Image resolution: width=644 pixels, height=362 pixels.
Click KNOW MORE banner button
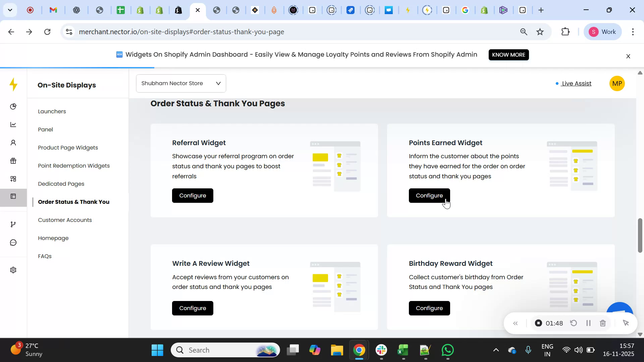point(508,55)
